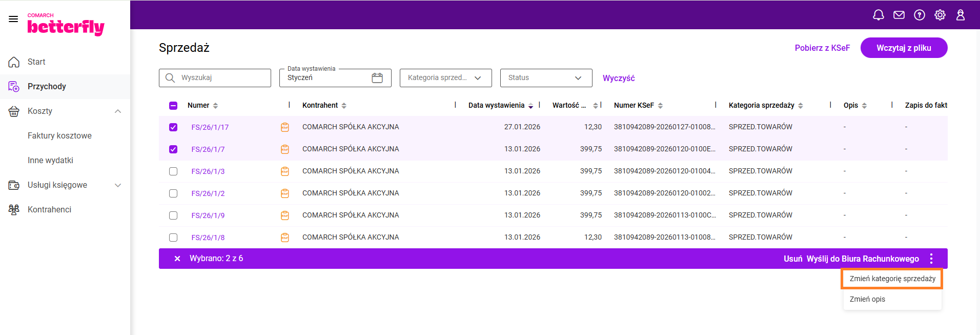Image resolution: width=980 pixels, height=335 pixels.
Task: Open the notifications bell icon
Action: [878, 15]
